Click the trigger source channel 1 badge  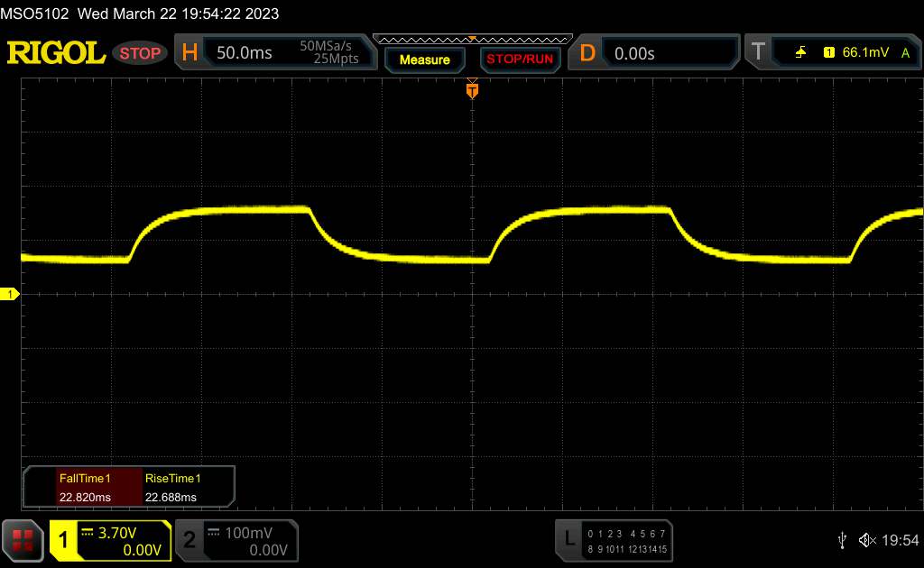click(x=828, y=52)
